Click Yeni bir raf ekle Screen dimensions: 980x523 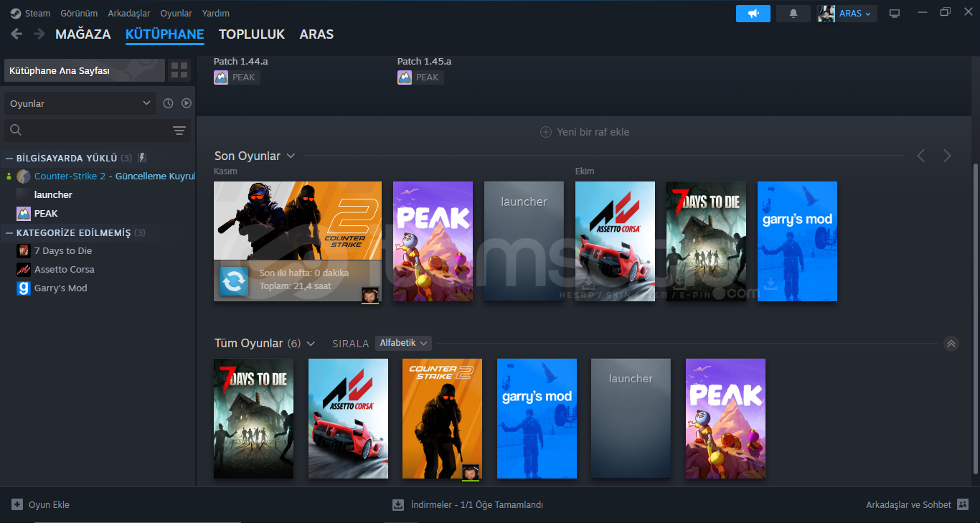point(585,132)
